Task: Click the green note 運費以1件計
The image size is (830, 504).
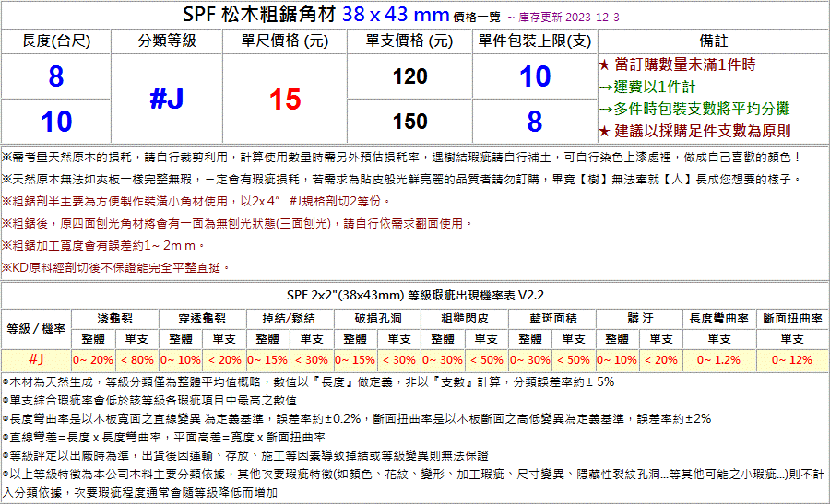Action: tap(647, 87)
